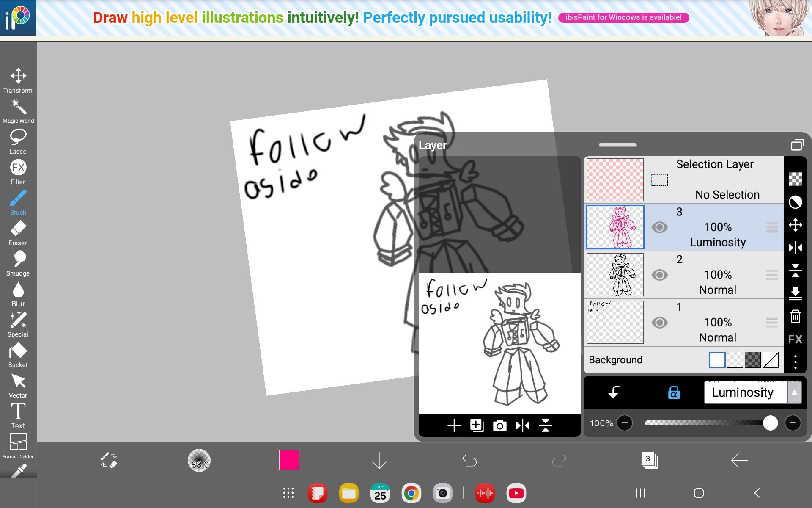The image size is (812, 508).
Task: Select layer 1 row
Action: click(x=685, y=323)
